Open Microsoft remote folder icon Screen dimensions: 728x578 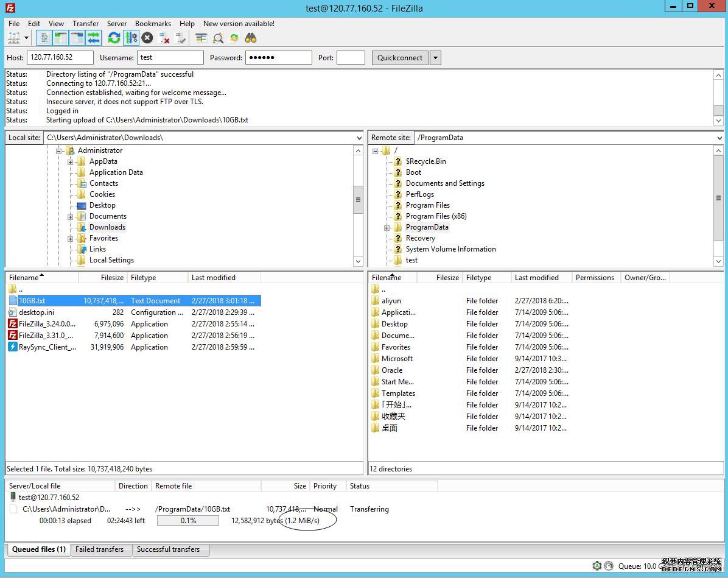click(x=375, y=359)
